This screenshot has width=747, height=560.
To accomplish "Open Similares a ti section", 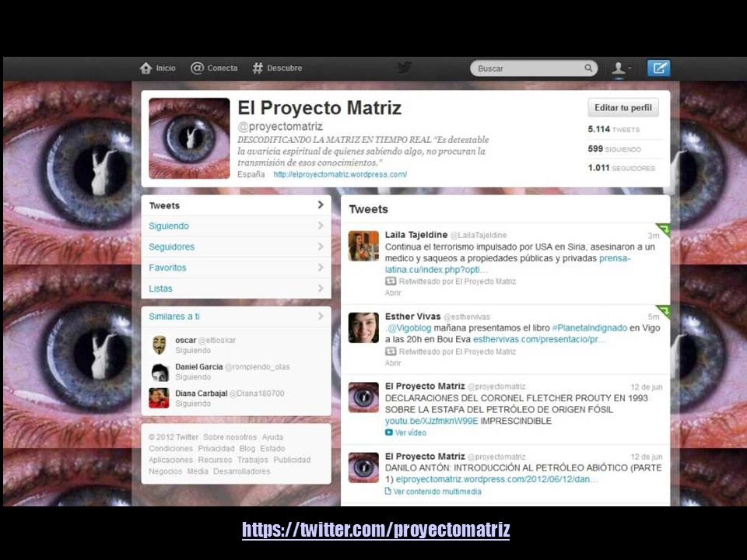I will pos(236,317).
